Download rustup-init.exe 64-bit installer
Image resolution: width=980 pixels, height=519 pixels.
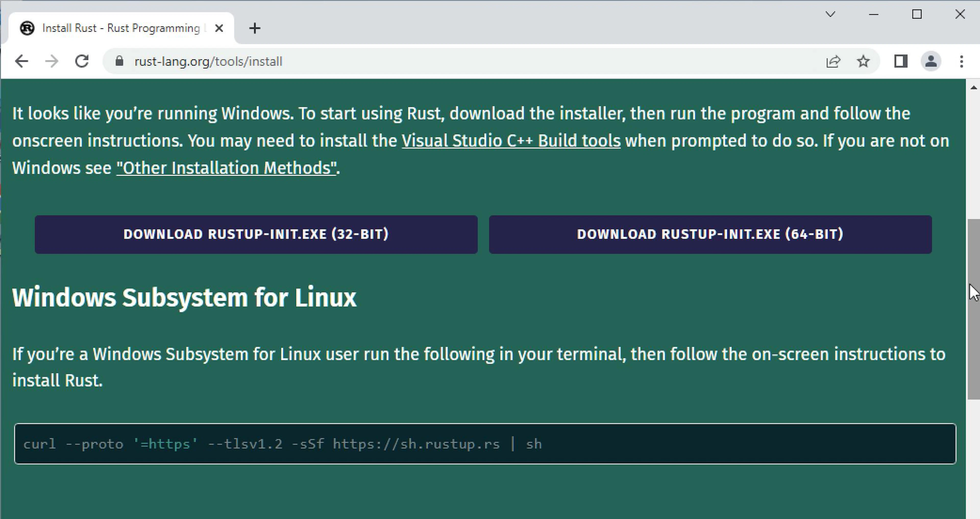[x=710, y=234]
